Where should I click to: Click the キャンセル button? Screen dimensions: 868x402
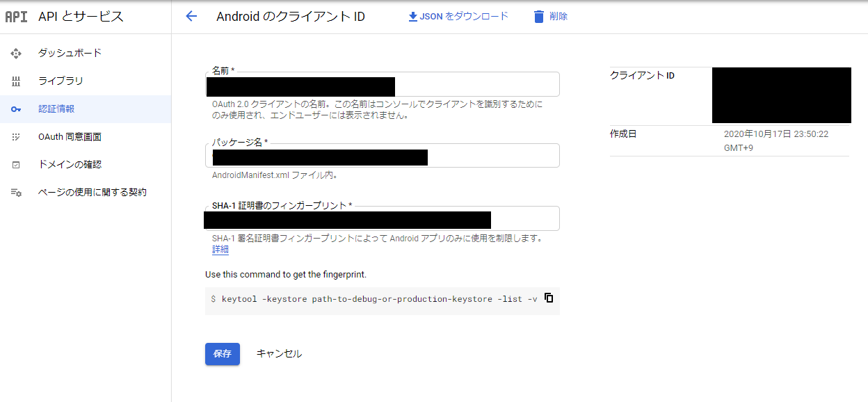coord(279,353)
